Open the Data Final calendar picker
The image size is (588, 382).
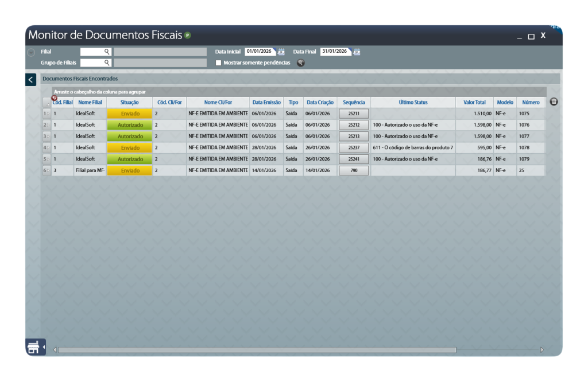click(x=357, y=52)
